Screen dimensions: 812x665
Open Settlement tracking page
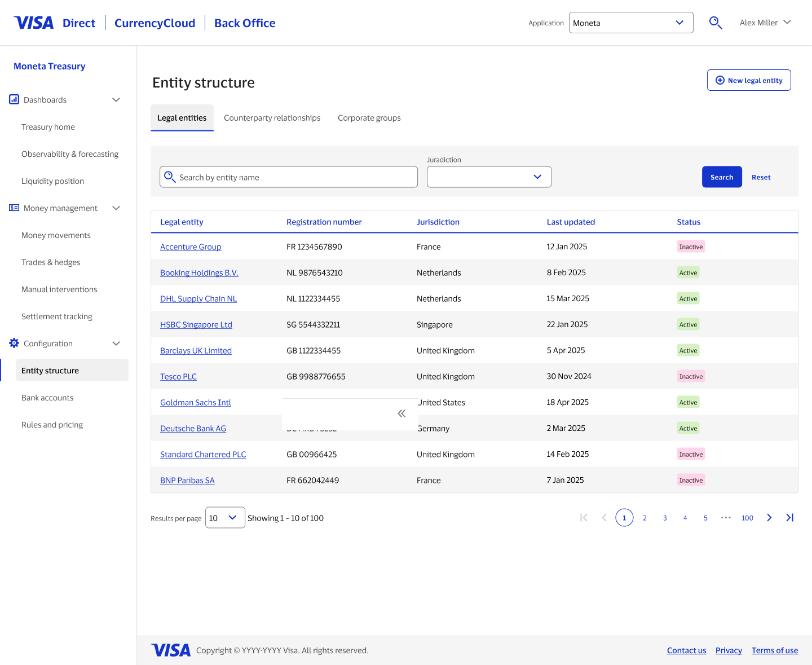(57, 316)
